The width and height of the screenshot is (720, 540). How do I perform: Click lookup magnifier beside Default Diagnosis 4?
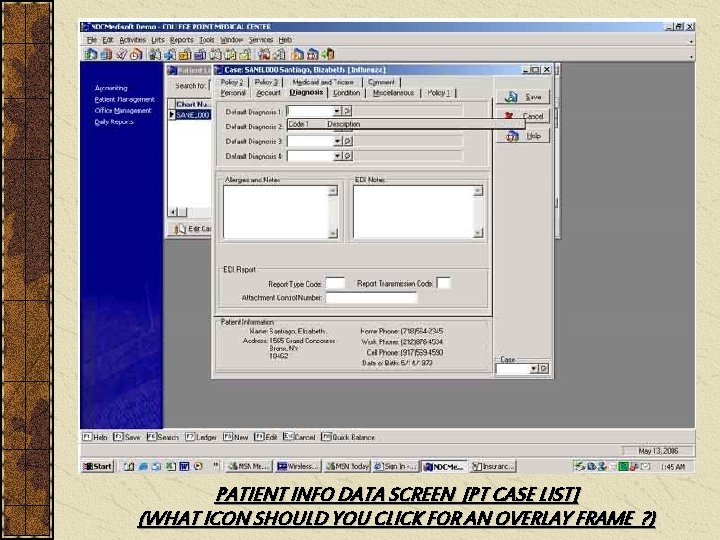348,156
